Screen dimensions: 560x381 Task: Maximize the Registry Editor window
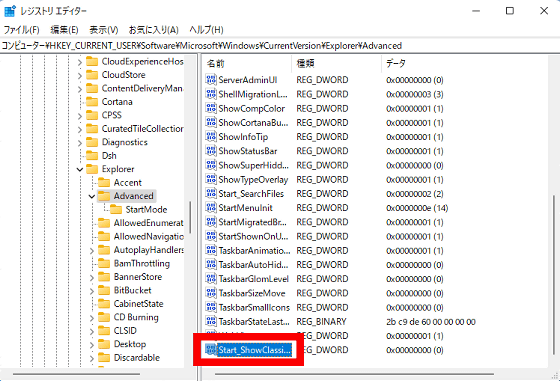[510, 11]
